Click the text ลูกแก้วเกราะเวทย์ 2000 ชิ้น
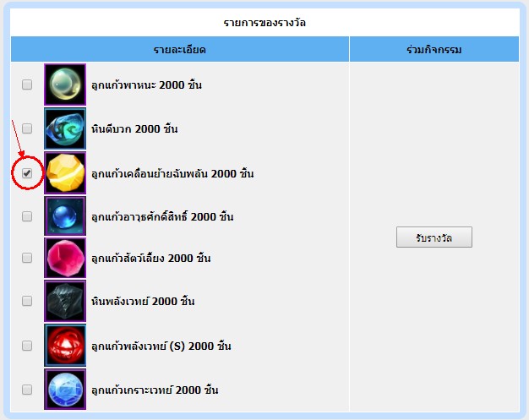 click(155, 390)
